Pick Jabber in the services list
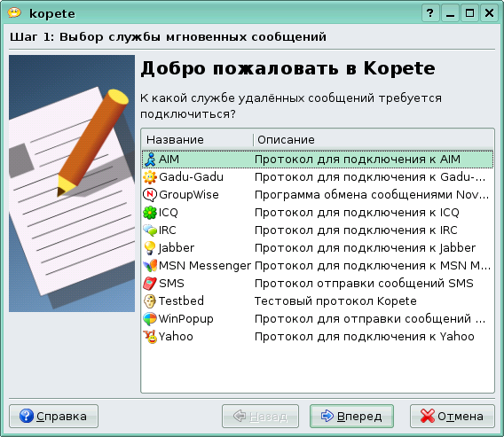The height and width of the screenshot is (437, 504). point(177,248)
